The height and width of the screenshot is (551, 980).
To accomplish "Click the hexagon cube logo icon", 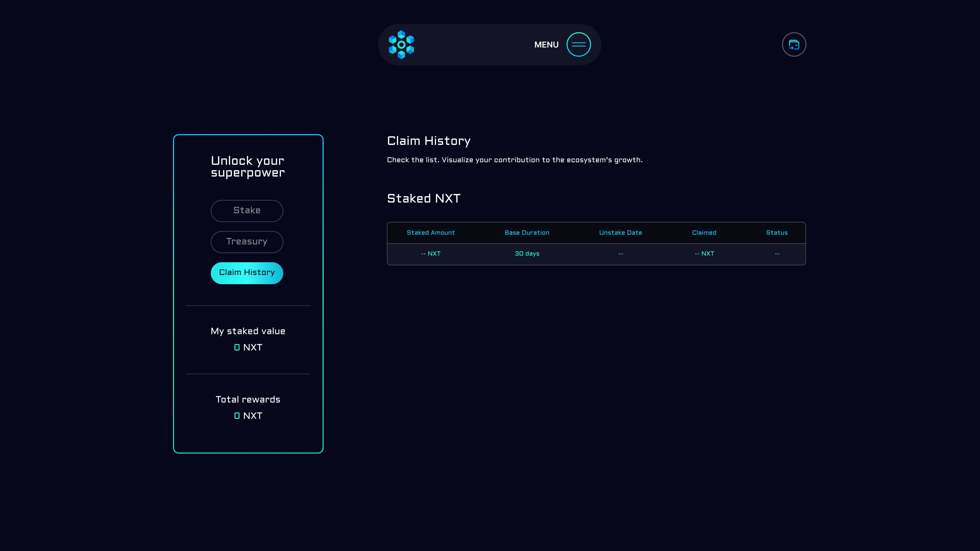I will pos(401,44).
